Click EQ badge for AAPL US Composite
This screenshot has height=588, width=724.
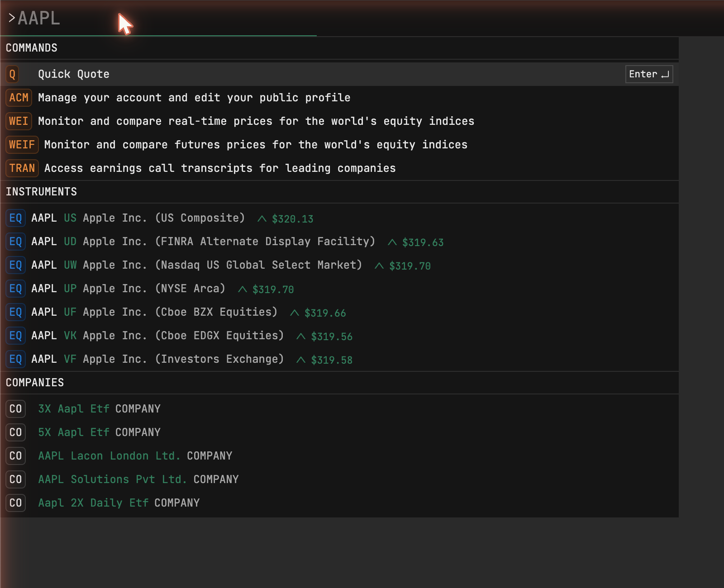16,218
